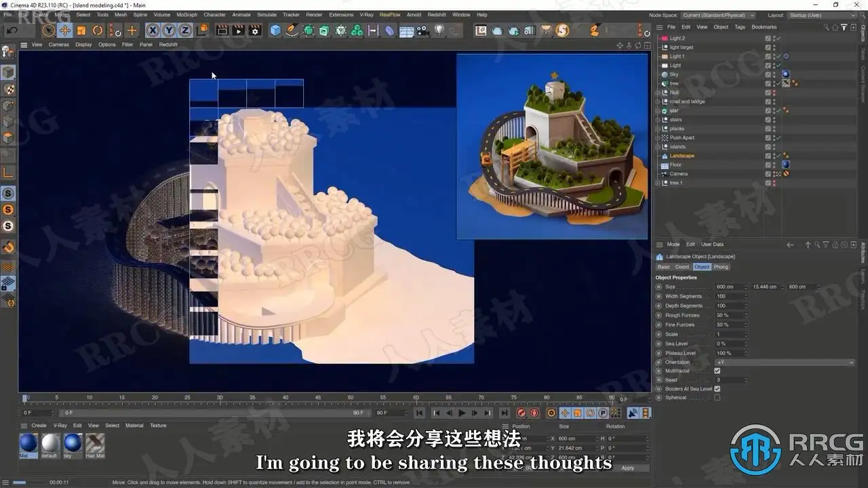Image resolution: width=868 pixels, height=488 pixels.
Task: Expand the Null object hierarchy
Action: coord(658,93)
